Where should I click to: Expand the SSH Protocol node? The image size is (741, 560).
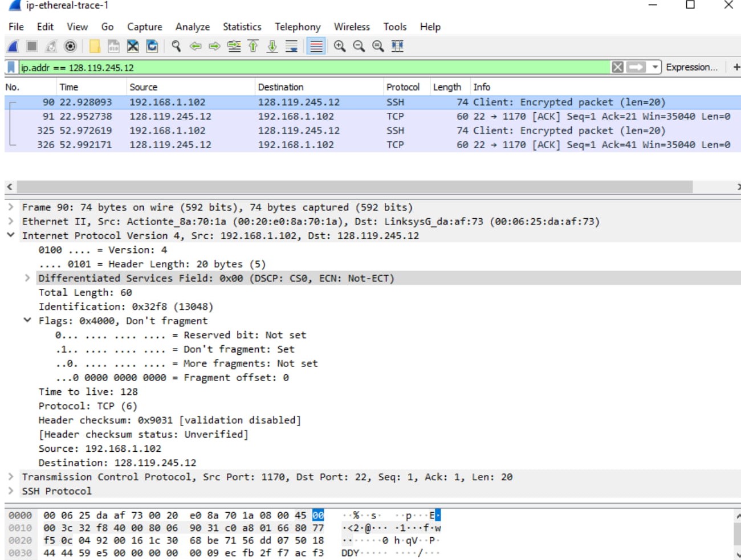click(x=11, y=491)
